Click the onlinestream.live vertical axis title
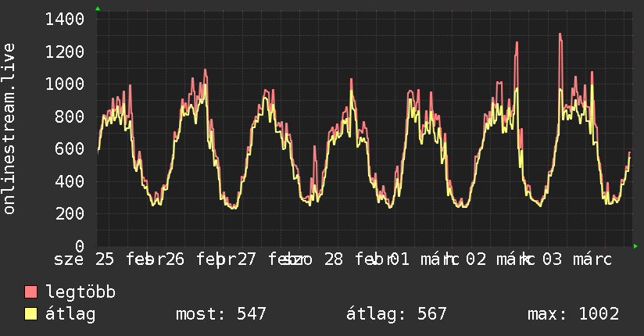The image size is (644, 336). click(x=9, y=129)
